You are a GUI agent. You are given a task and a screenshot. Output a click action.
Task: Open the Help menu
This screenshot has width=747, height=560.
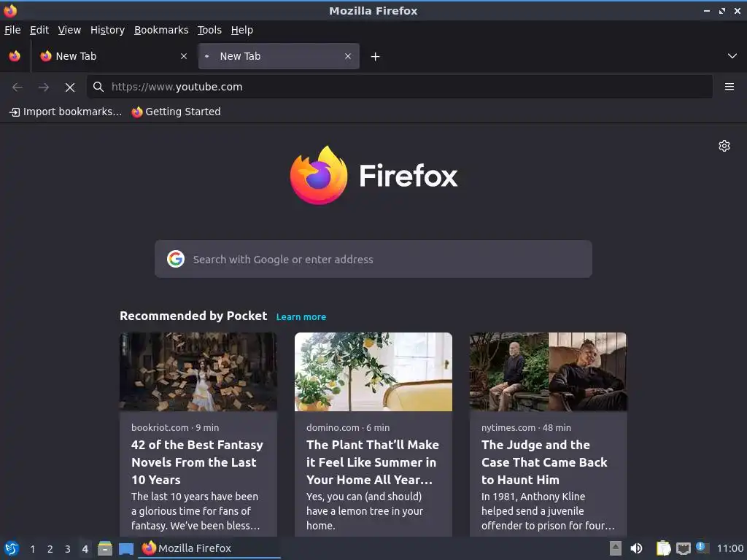point(242,30)
